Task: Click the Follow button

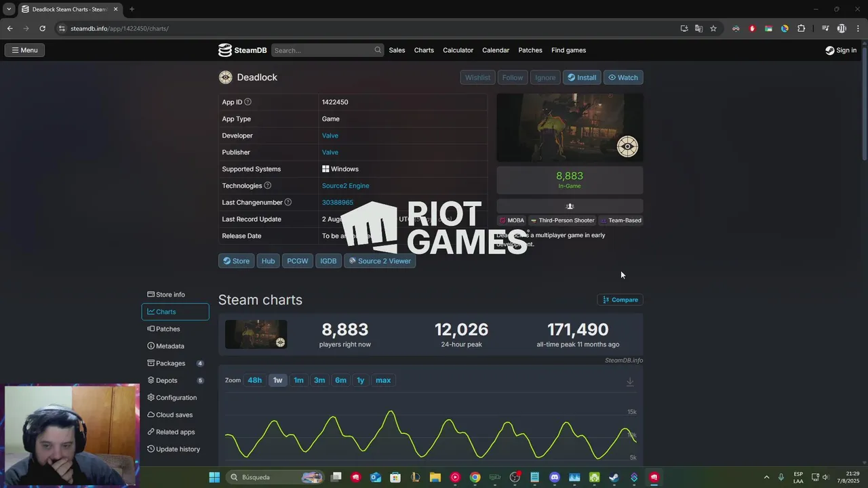Action: tap(513, 77)
